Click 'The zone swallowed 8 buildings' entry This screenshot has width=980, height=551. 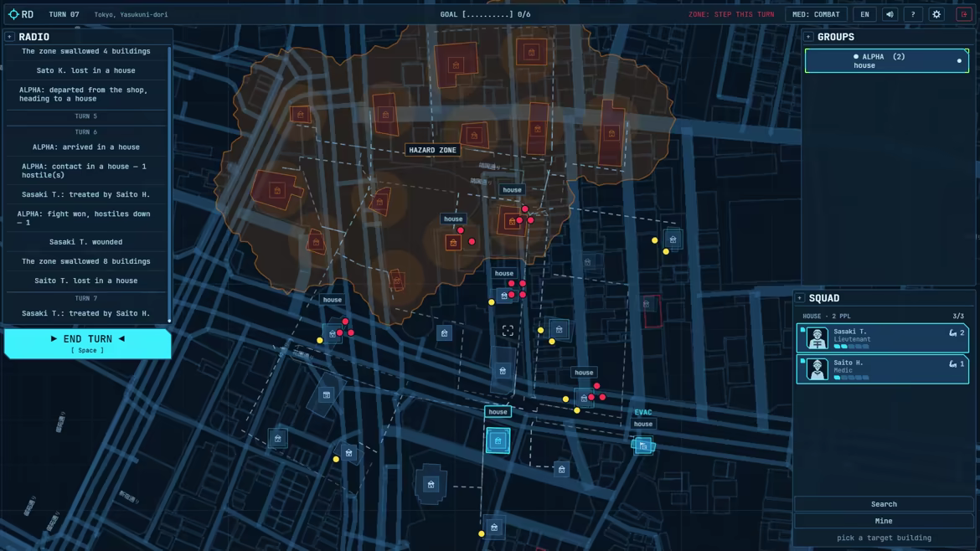point(85,262)
